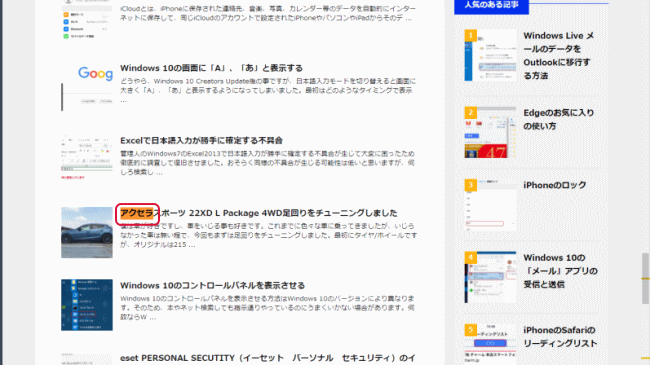The image size is (650, 365).
Task: Open the eset PERSONAL SECUTITY article title
Action: point(268,358)
